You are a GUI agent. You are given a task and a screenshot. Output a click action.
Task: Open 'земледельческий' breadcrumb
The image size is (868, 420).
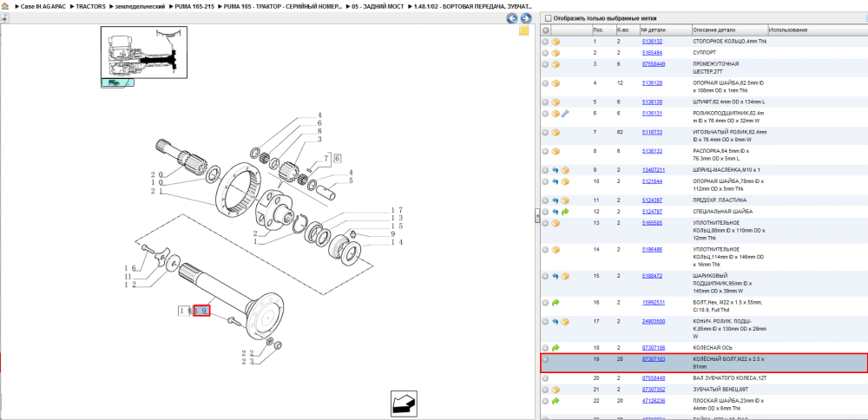click(141, 6)
